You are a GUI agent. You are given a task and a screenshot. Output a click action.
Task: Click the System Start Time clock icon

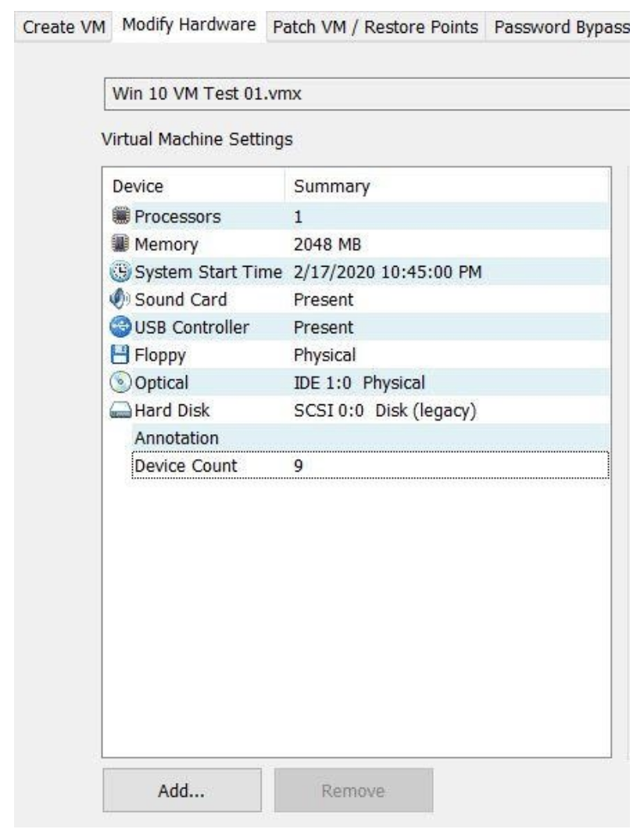coord(121,272)
